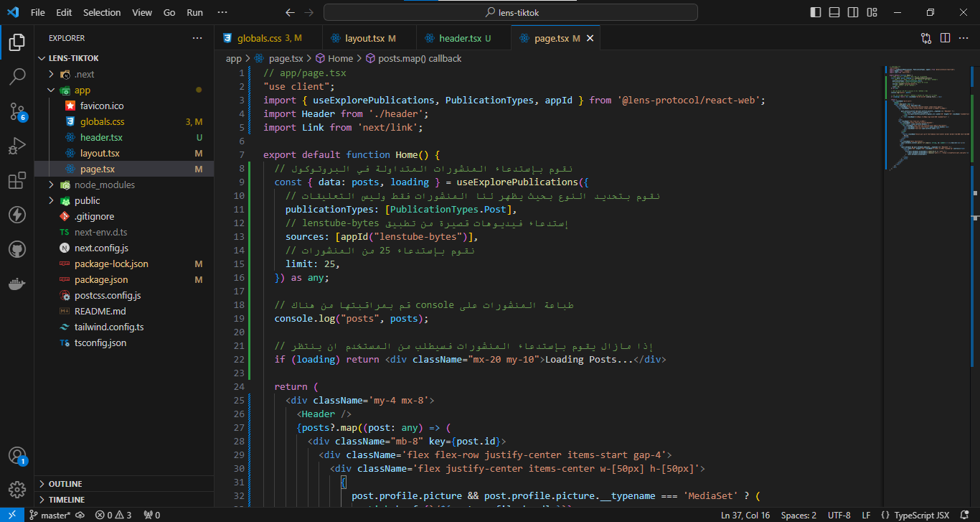Viewport: 980px width, 522px height.
Task: Expand the OUTLINE section
Action: pyautogui.click(x=65, y=484)
